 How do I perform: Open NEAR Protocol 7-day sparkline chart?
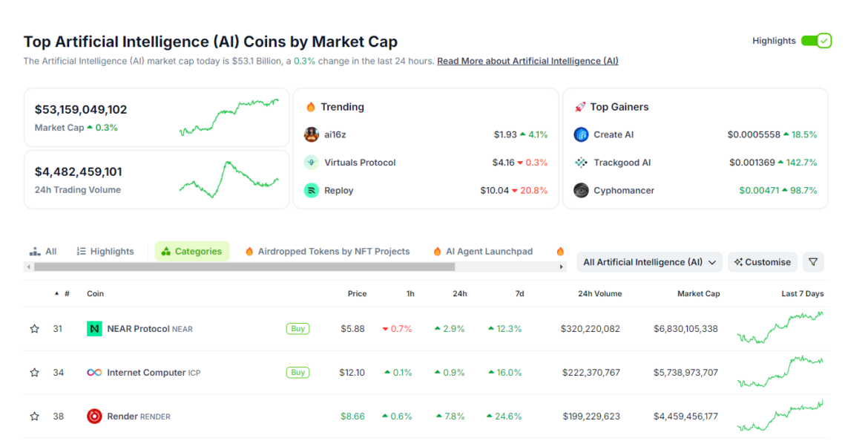click(780, 327)
